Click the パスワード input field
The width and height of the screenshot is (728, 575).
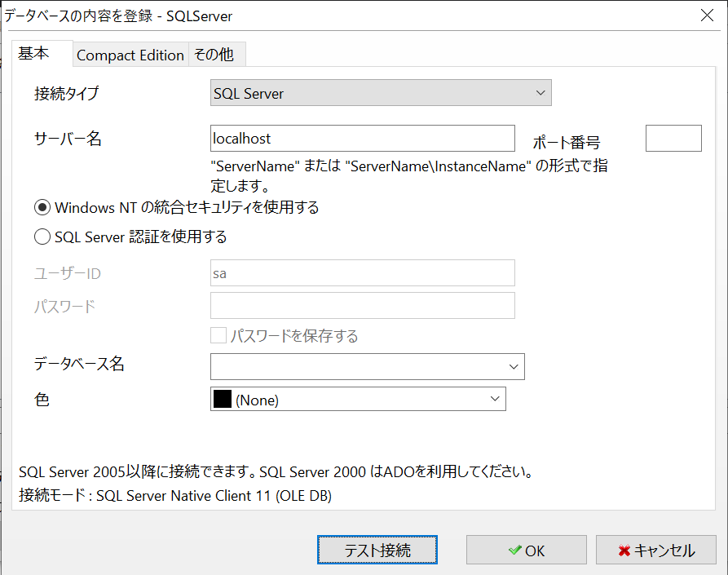pos(363,305)
